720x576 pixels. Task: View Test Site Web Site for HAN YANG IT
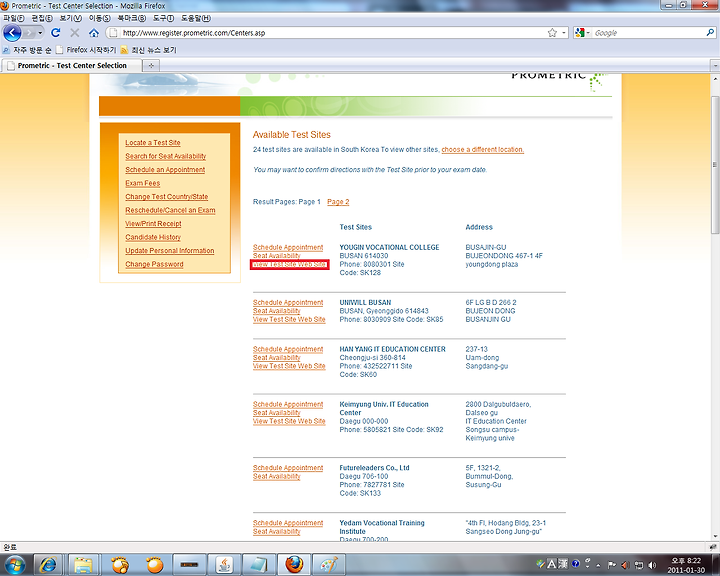coord(289,366)
